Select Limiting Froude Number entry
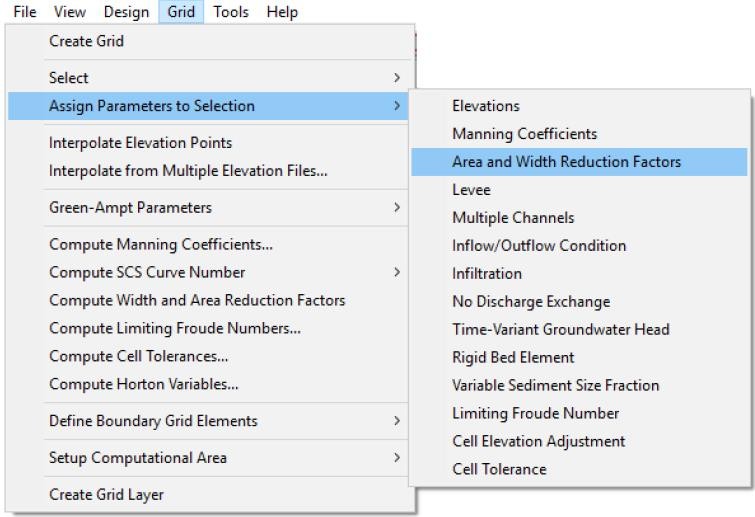Image resolution: width=755 pixels, height=517 pixels. point(535,413)
